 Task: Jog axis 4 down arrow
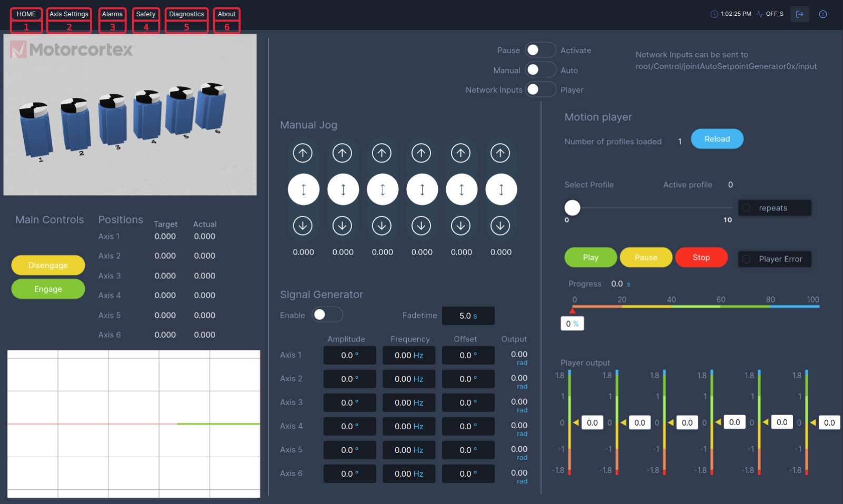[421, 226]
